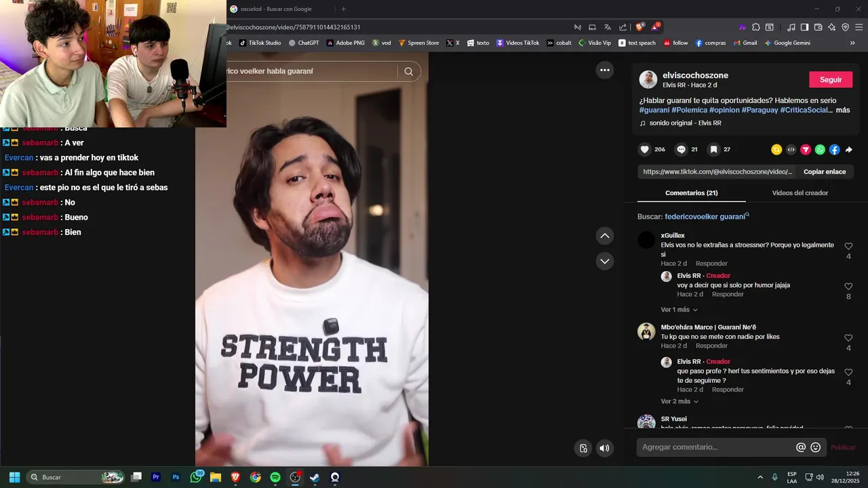Click the browser address bar URL
868x488 pixels.
click(292, 27)
